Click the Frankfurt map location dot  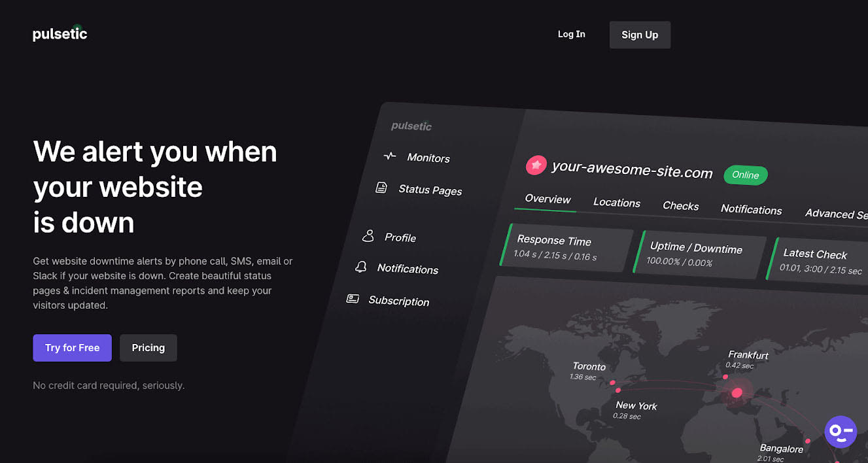tap(725, 377)
